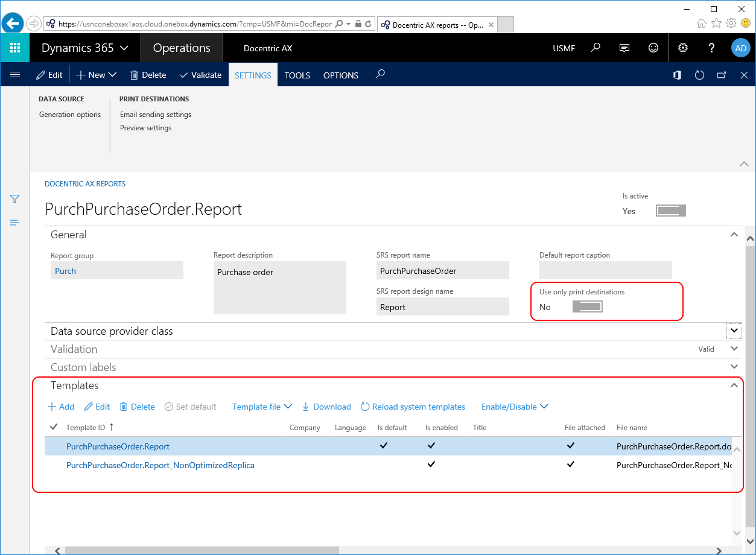Open browser tools gear icon
Viewport: 756px width, 555px height.
pos(731,23)
